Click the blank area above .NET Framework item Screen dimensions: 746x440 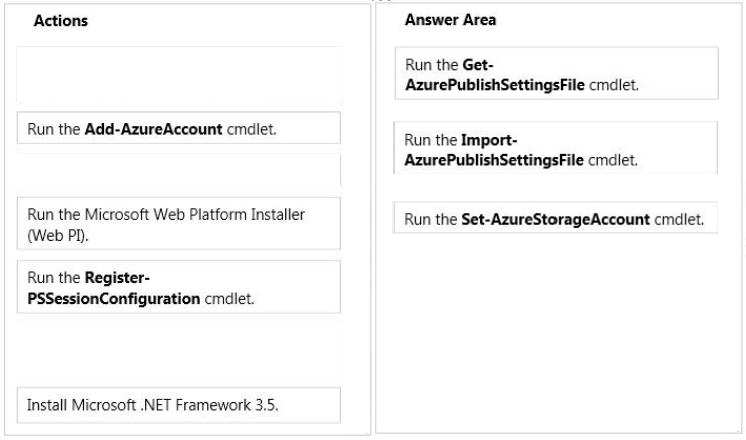pyautogui.click(x=178, y=350)
